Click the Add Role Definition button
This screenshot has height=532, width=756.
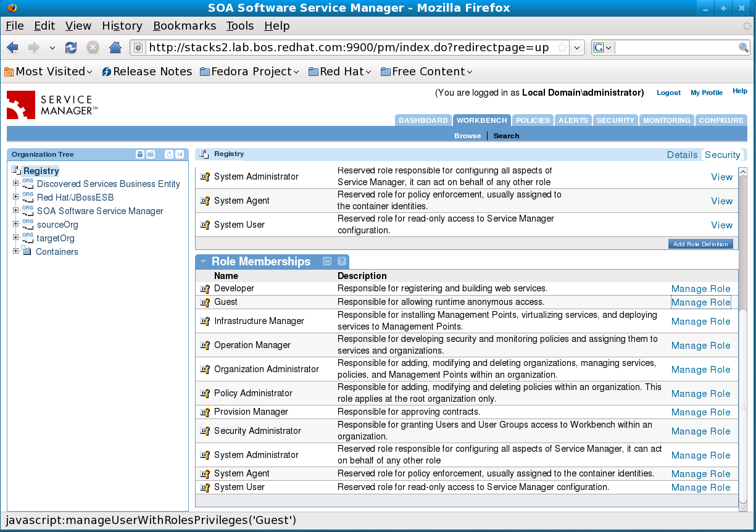pos(700,244)
